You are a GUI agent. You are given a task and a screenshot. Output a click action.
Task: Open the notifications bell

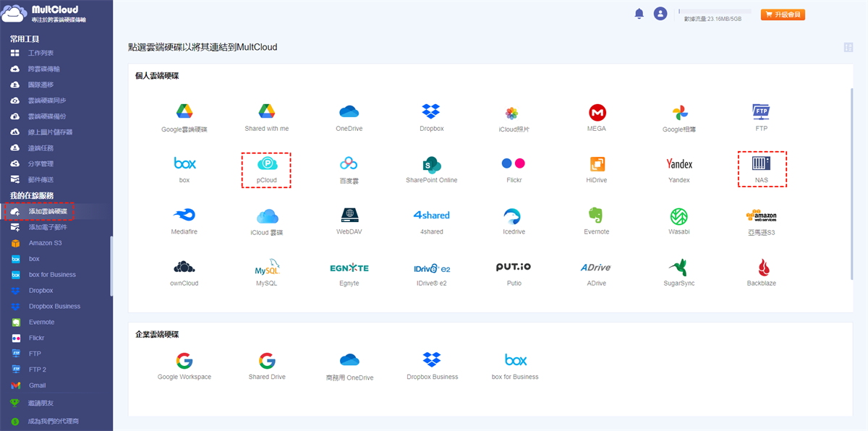[639, 14]
